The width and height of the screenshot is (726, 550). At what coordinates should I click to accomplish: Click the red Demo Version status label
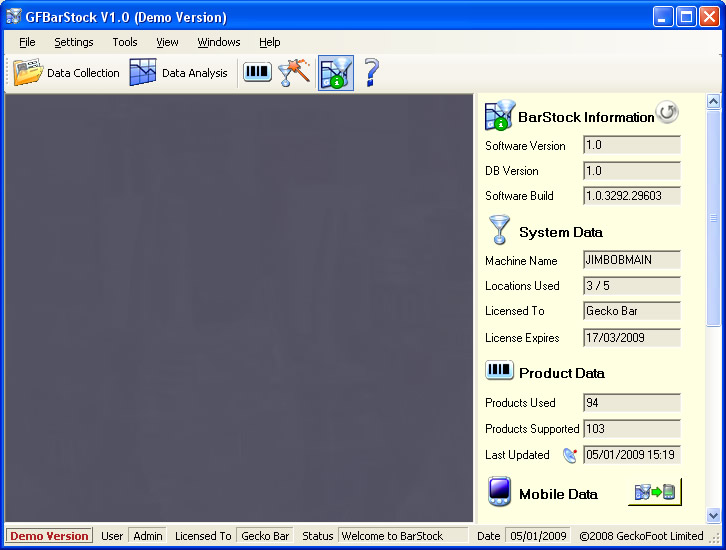point(49,536)
